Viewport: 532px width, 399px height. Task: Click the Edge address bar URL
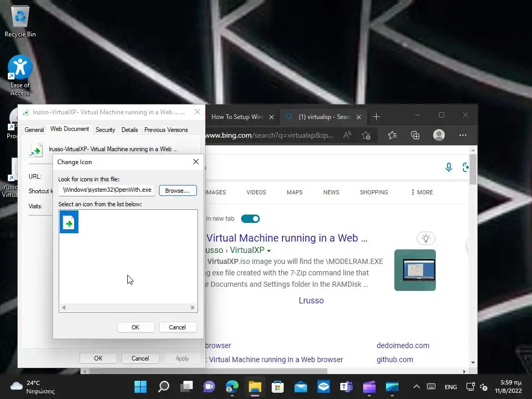[x=270, y=136]
